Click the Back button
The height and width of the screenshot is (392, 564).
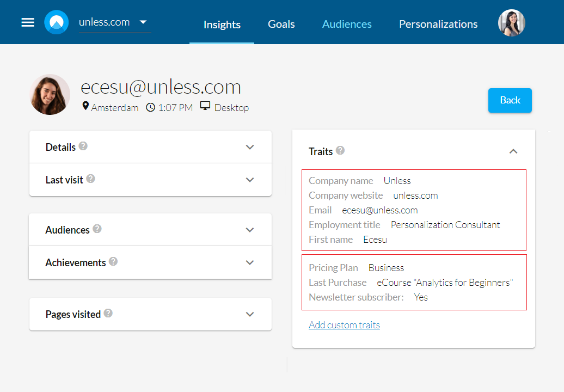point(510,100)
